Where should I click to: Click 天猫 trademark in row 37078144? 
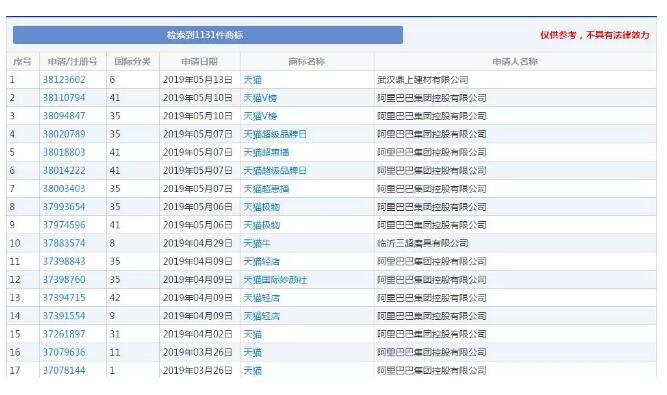point(252,370)
